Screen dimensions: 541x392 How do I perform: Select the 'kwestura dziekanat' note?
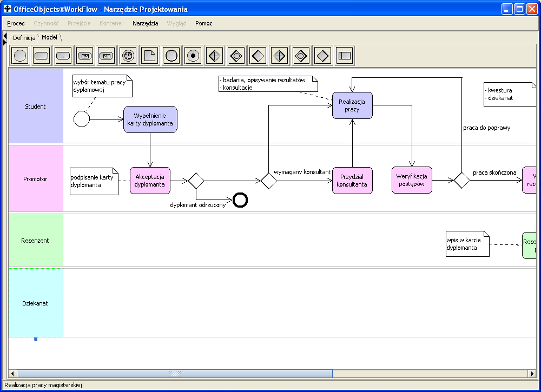510,94
